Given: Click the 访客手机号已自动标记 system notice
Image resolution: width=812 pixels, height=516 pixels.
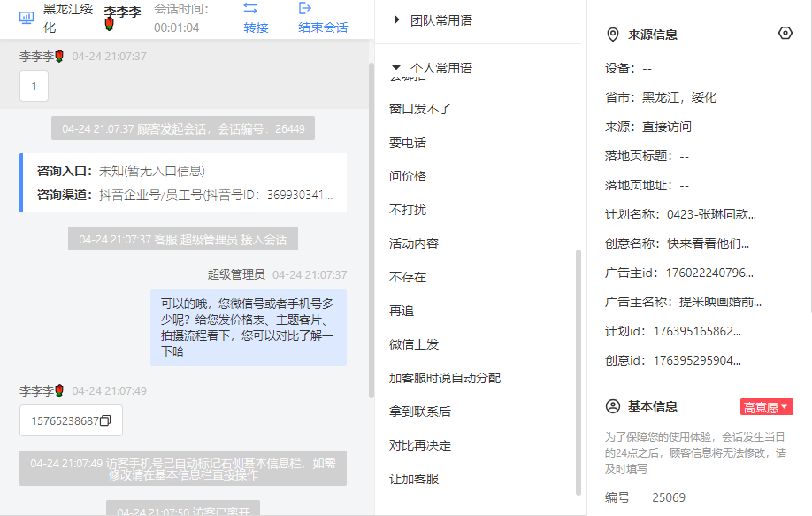Looking at the screenshot, I should click(183, 468).
